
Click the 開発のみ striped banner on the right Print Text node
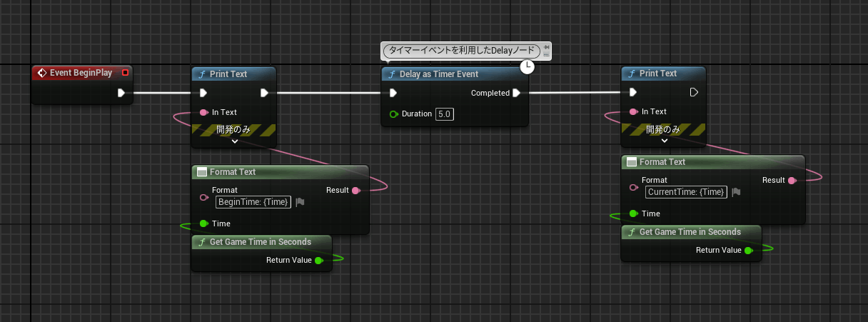coord(664,129)
